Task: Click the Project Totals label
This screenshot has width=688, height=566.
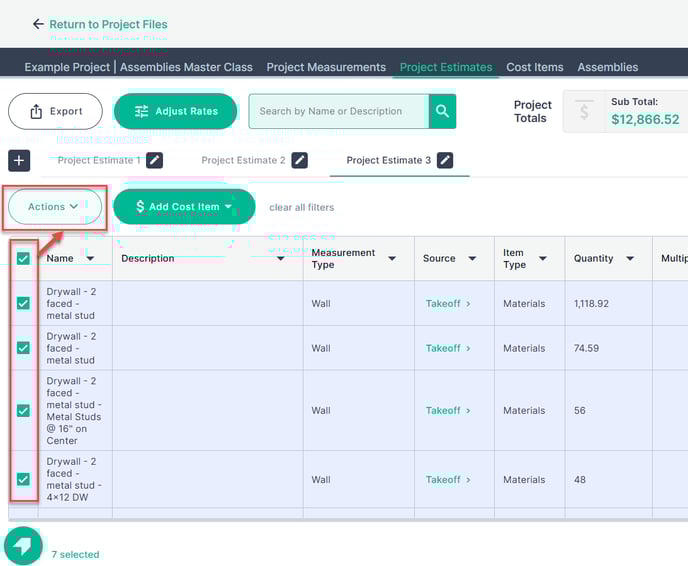Action: (x=533, y=111)
